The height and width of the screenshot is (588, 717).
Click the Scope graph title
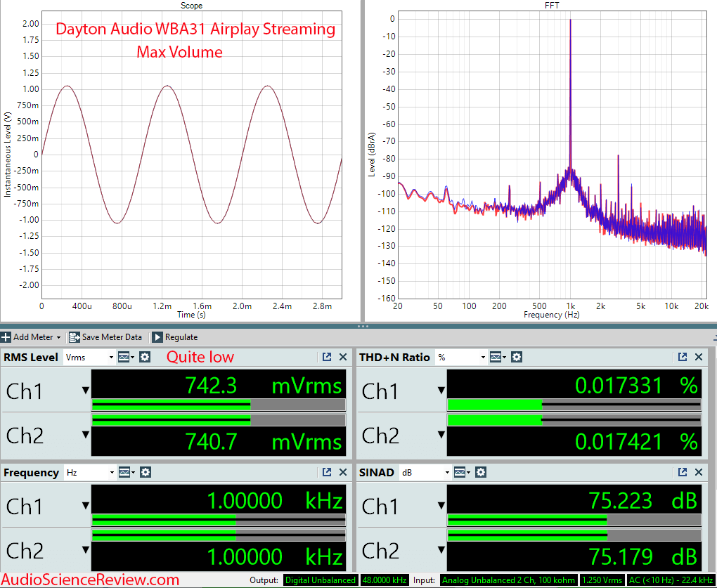pyautogui.click(x=192, y=6)
